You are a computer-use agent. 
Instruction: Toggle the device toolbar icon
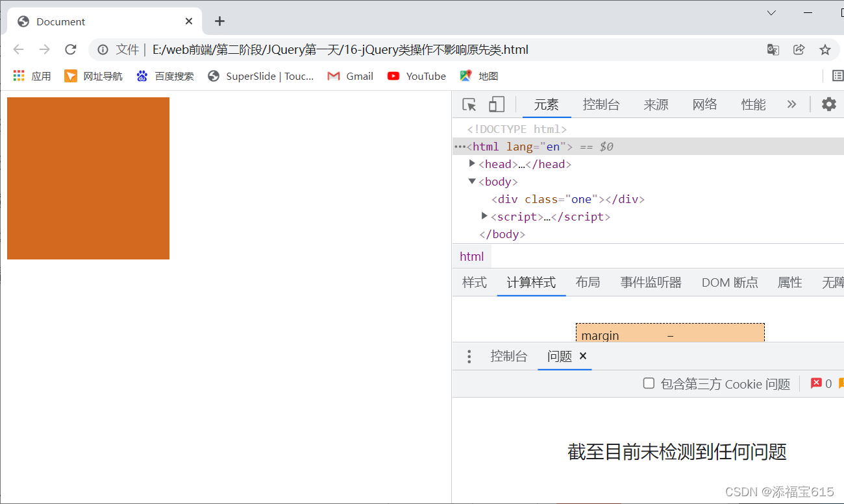pyautogui.click(x=497, y=104)
